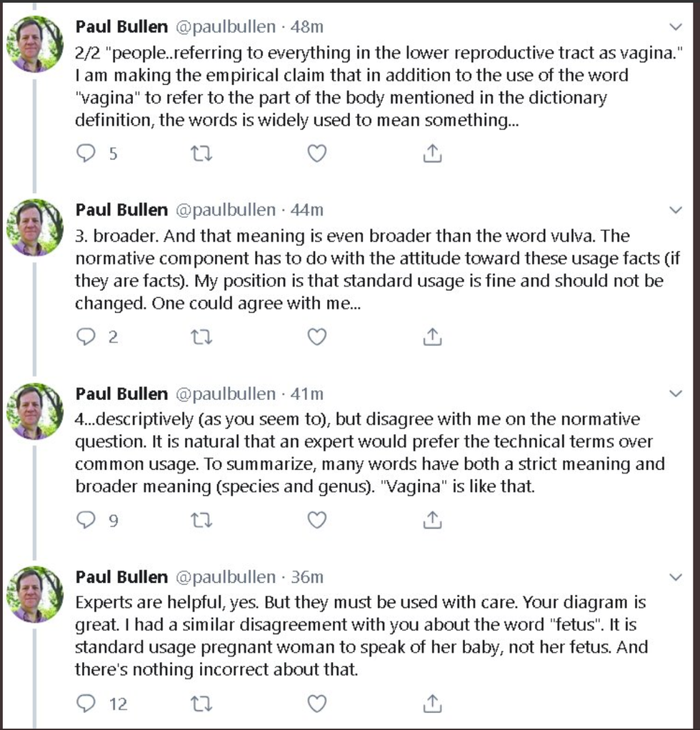700x730 pixels.
Task: Click the reply count of 5
Action: tap(113, 153)
